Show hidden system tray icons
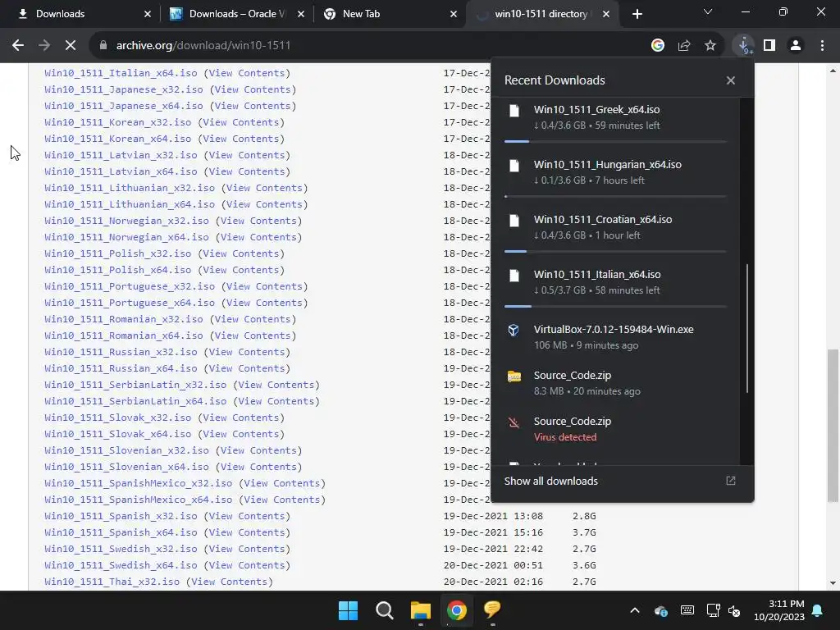 pyautogui.click(x=635, y=610)
